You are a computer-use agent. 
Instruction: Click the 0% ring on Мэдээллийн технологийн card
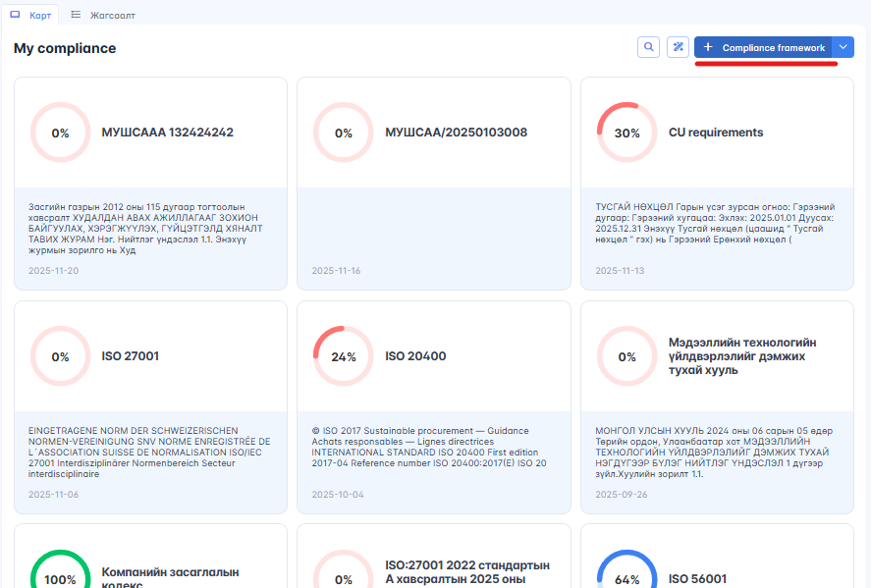(626, 356)
